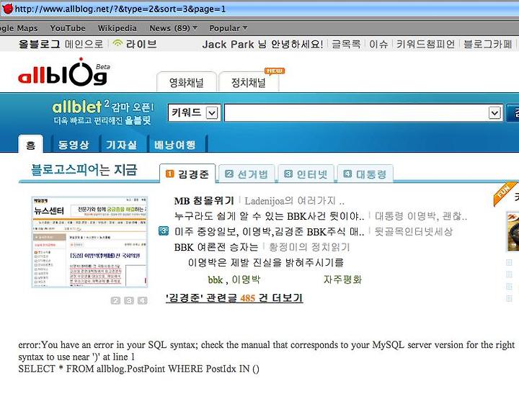Select the 대통령 issue tab
The image size is (519, 420).
pos(365,174)
